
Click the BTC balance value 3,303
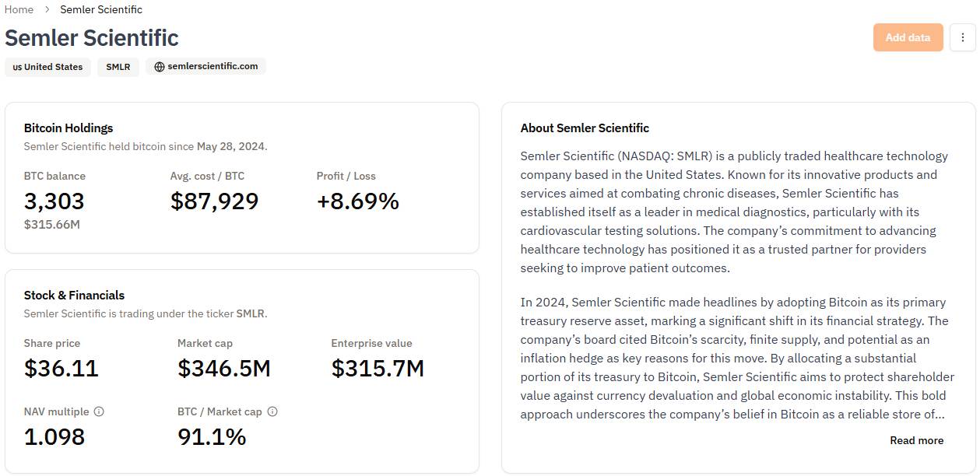tap(54, 201)
